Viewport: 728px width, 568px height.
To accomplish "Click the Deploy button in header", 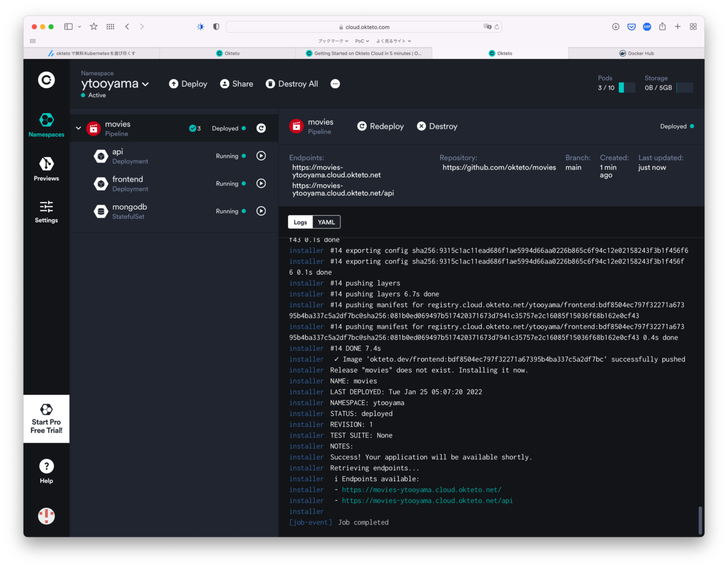I will pos(188,84).
